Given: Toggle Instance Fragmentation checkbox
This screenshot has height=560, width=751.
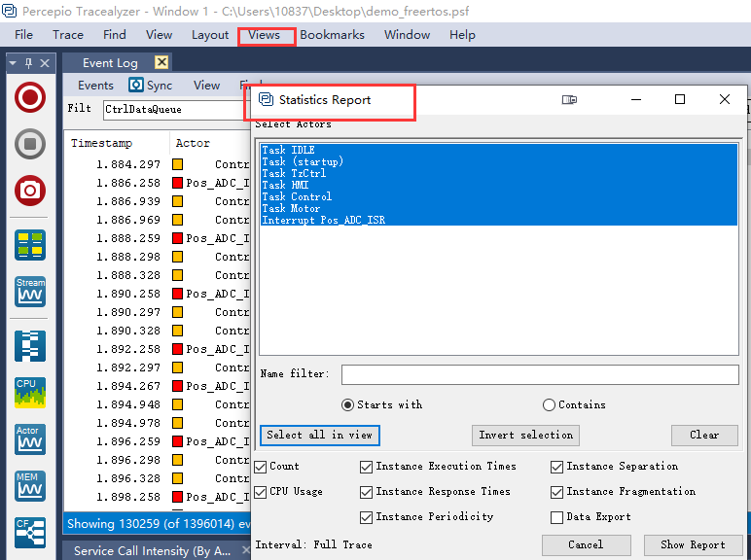Looking at the screenshot, I should click(556, 492).
